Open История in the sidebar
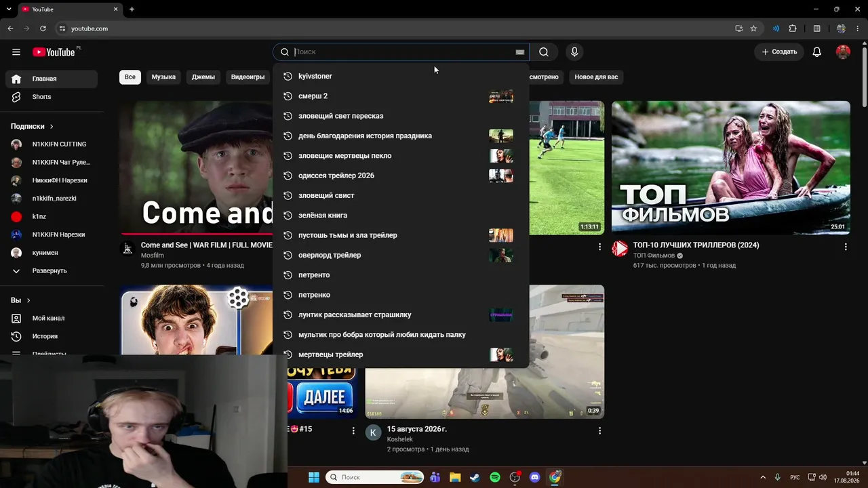The height and width of the screenshot is (488, 868). click(x=52, y=336)
